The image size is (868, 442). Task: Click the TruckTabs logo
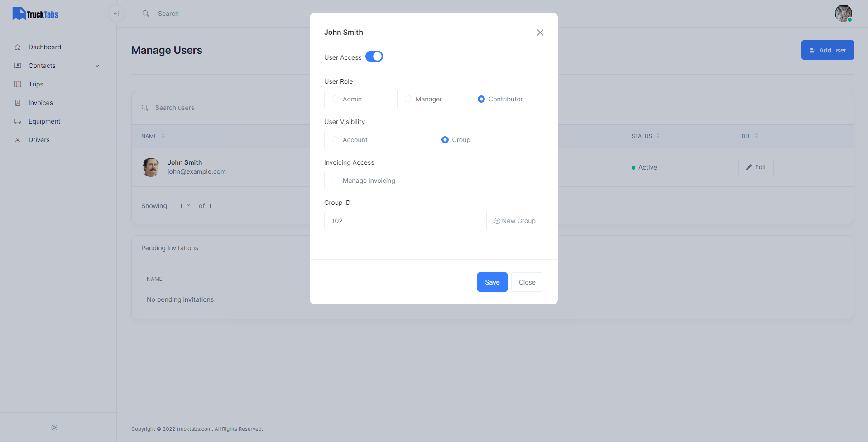35,14
